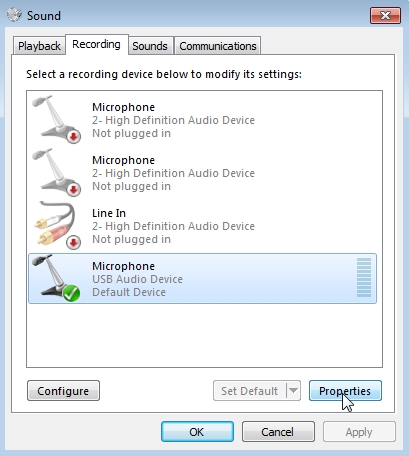Select the Recording tab
Image resolution: width=409 pixels, height=456 pixels.
[x=97, y=44]
